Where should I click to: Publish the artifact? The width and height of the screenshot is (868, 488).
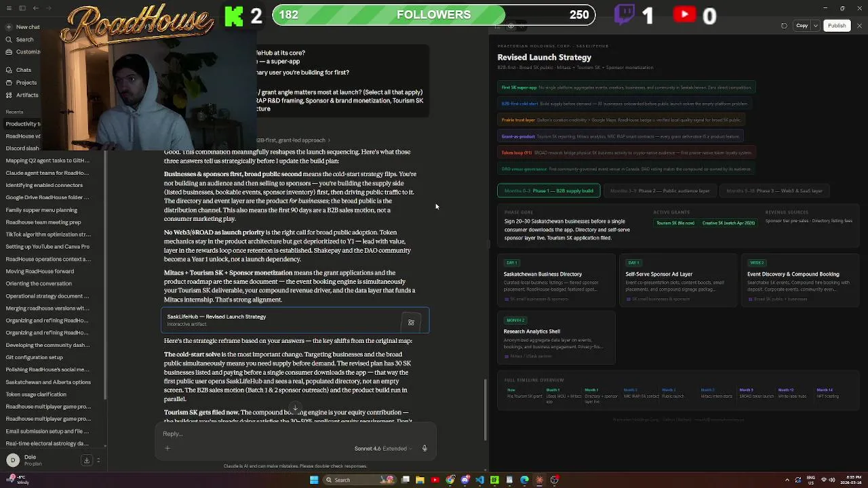tap(837, 26)
